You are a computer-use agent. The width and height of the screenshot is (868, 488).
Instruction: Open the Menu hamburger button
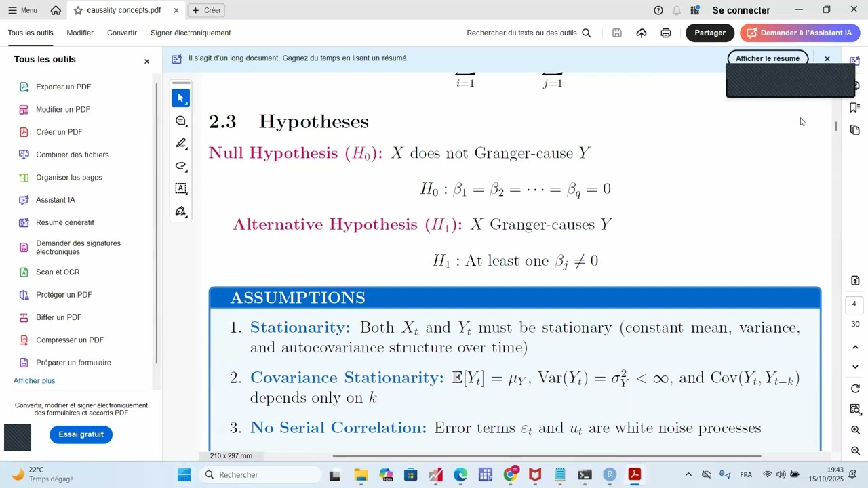coord(22,10)
